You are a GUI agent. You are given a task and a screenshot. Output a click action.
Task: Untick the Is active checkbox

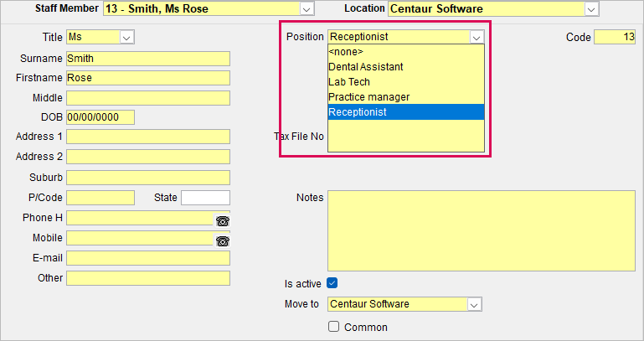pyautogui.click(x=332, y=283)
